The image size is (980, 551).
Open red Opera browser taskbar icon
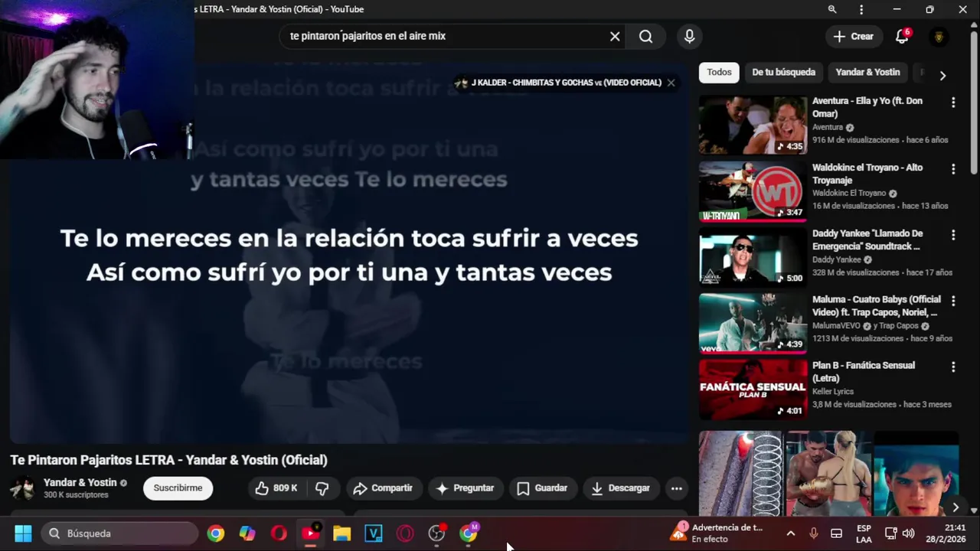click(279, 533)
